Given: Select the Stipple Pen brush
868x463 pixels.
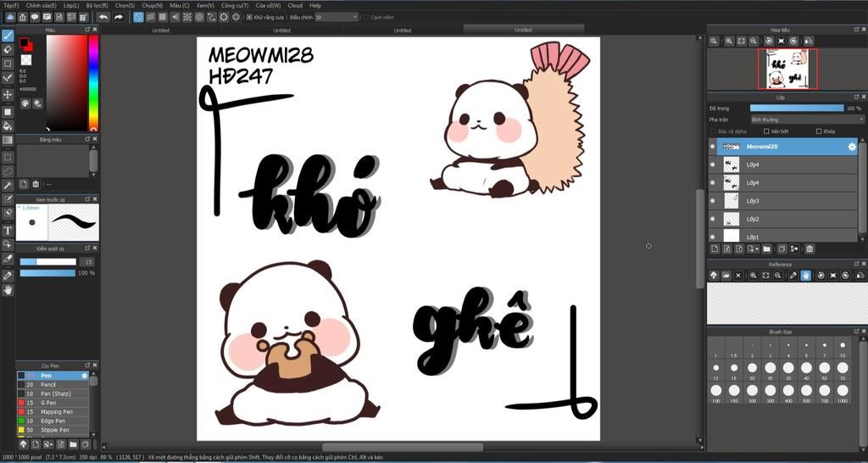Looking at the screenshot, I should pyautogui.click(x=53, y=430).
